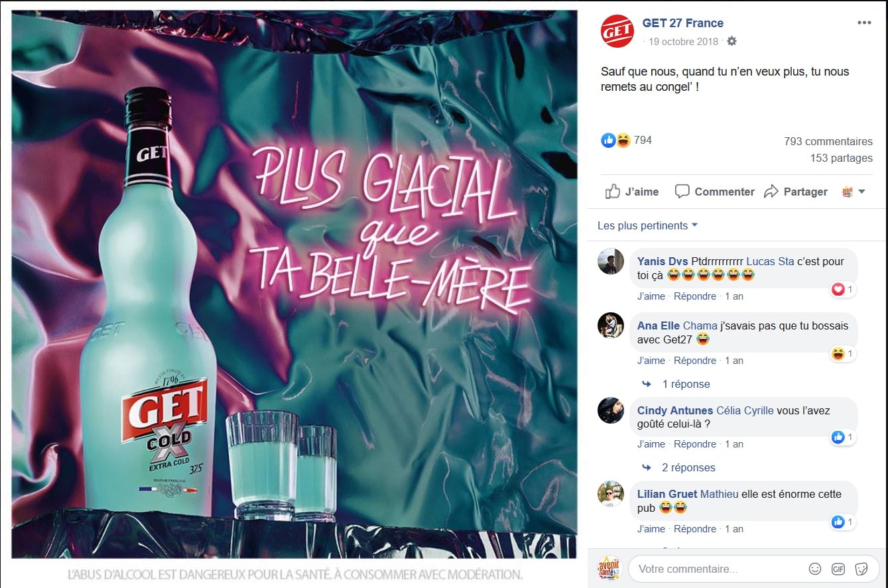
Task: Toggle J'aime on Cindy Antunes comment
Action: [x=651, y=444]
